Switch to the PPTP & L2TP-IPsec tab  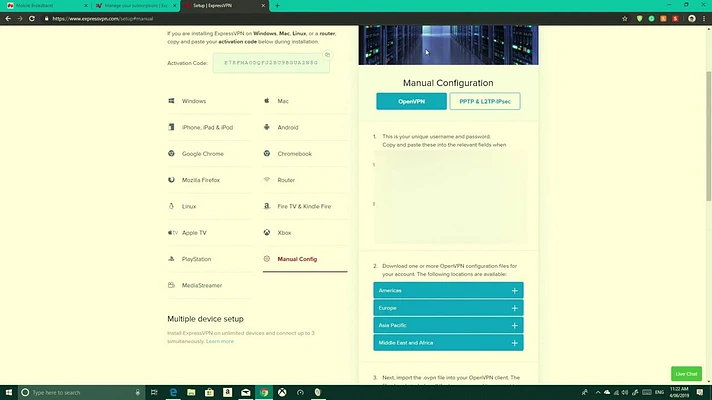(485, 101)
